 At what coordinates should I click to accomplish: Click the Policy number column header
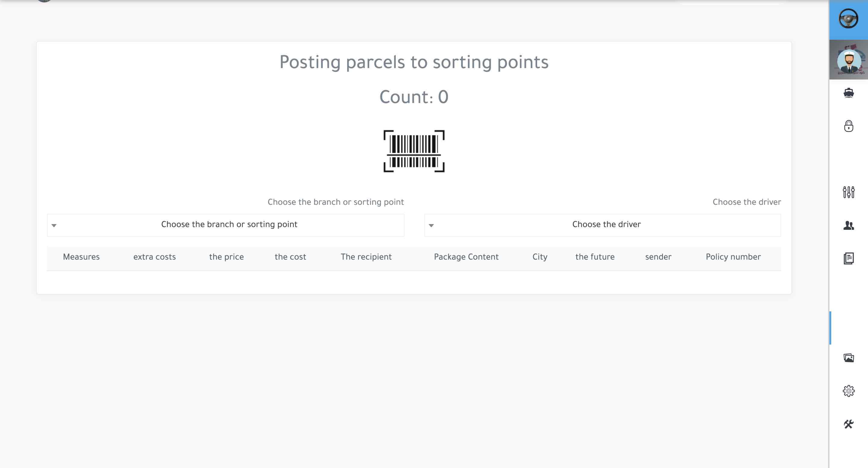[733, 257]
